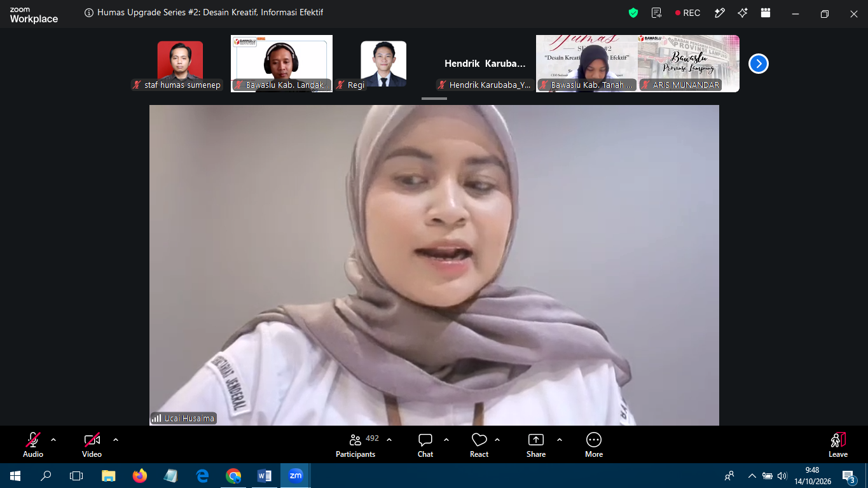Screen dimensions: 868x488
Task: Expand video options arrow beside Video
Action: pos(116,440)
